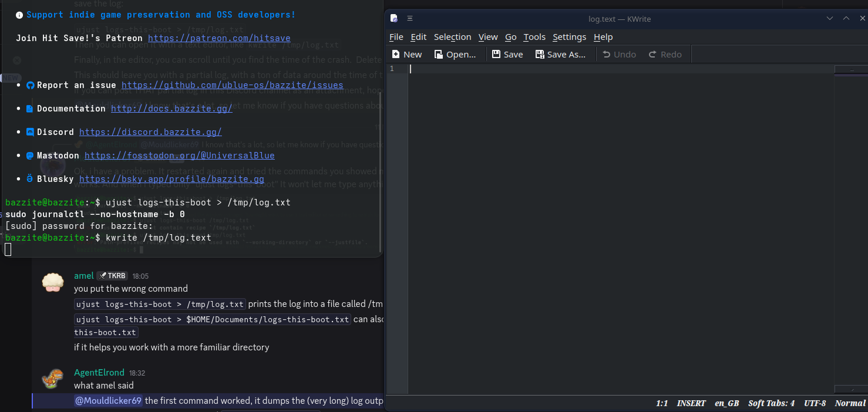This screenshot has width=868, height=412.
Task: Open the en_GB language selector in status bar
Action: click(x=727, y=403)
